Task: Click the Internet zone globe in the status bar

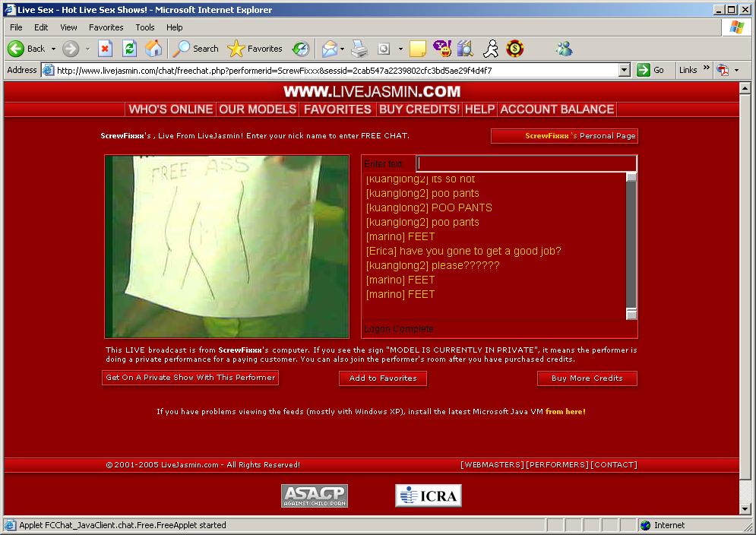Action: 645,525
